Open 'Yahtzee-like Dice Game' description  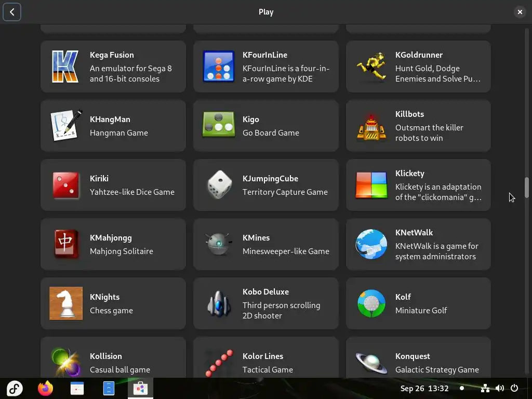click(x=132, y=192)
